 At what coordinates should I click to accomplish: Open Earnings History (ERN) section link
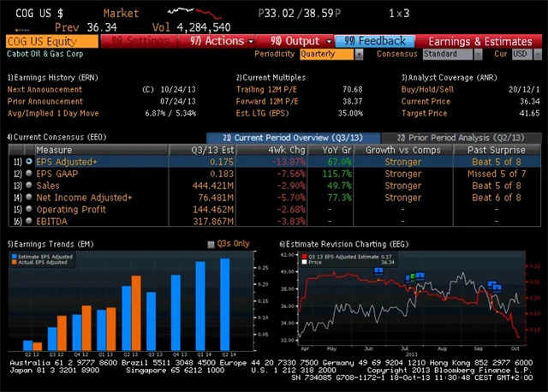coord(52,78)
